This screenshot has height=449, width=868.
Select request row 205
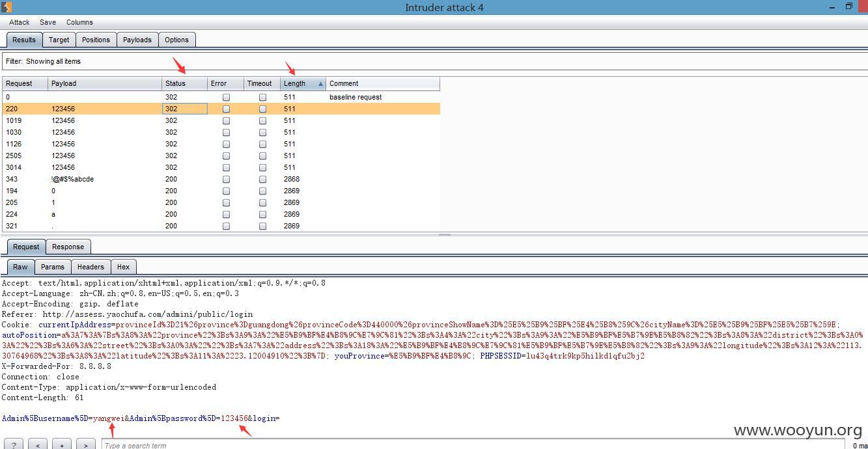pos(221,202)
